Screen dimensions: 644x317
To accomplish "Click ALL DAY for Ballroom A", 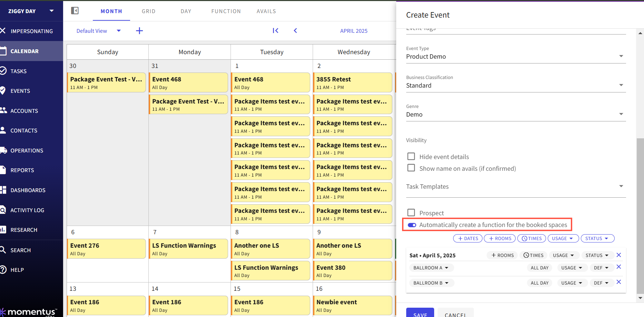I will [539, 268].
